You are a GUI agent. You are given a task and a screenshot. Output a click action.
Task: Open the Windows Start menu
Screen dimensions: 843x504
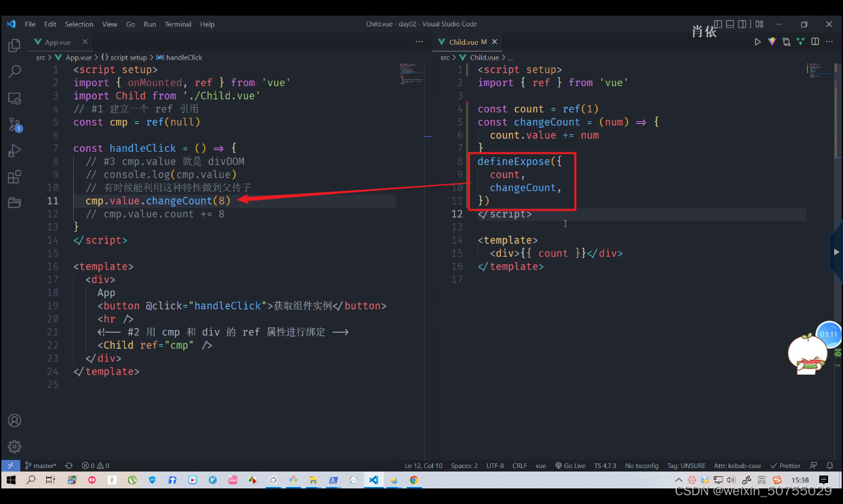coord(11,480)
